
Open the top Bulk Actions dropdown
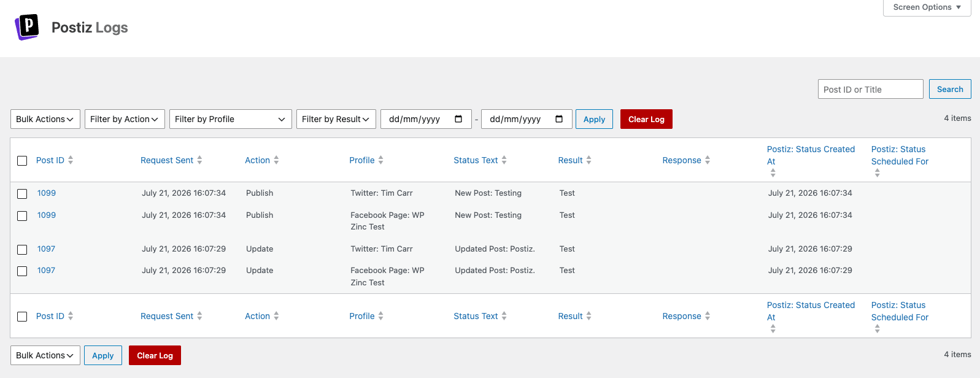45,119
